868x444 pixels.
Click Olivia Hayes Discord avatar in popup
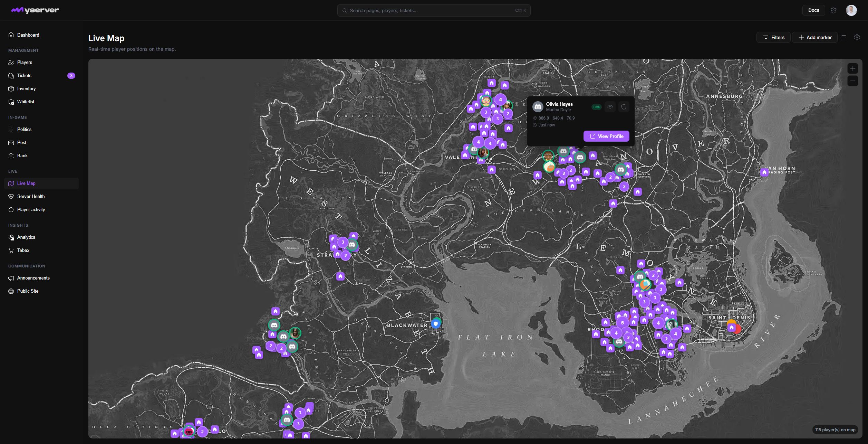(x=538, y=107)
